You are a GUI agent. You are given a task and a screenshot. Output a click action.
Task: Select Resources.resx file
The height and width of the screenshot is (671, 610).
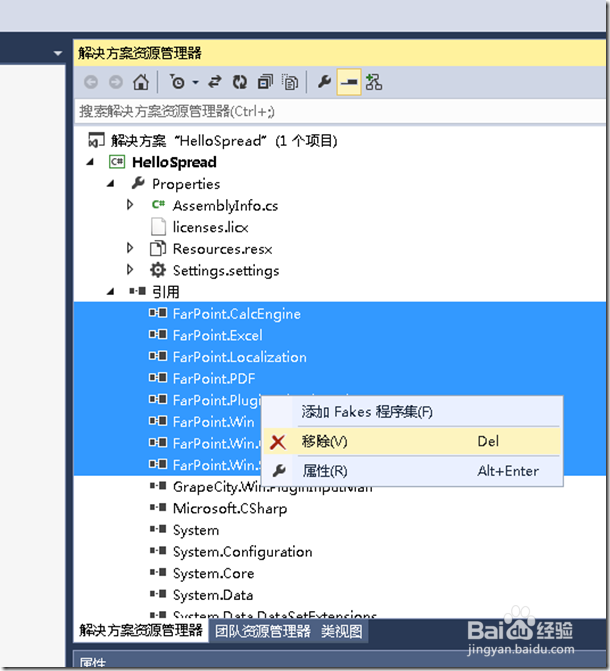[222, 249]
